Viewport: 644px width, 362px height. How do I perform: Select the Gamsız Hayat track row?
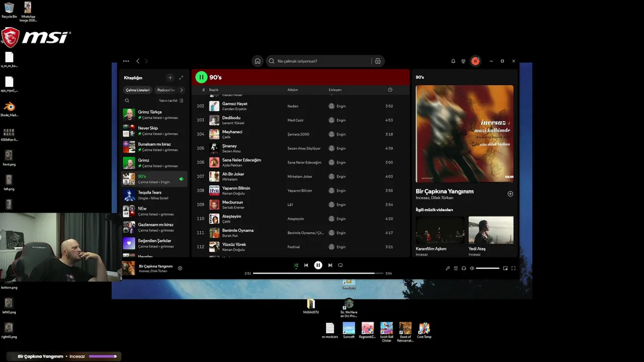(301, 106)
